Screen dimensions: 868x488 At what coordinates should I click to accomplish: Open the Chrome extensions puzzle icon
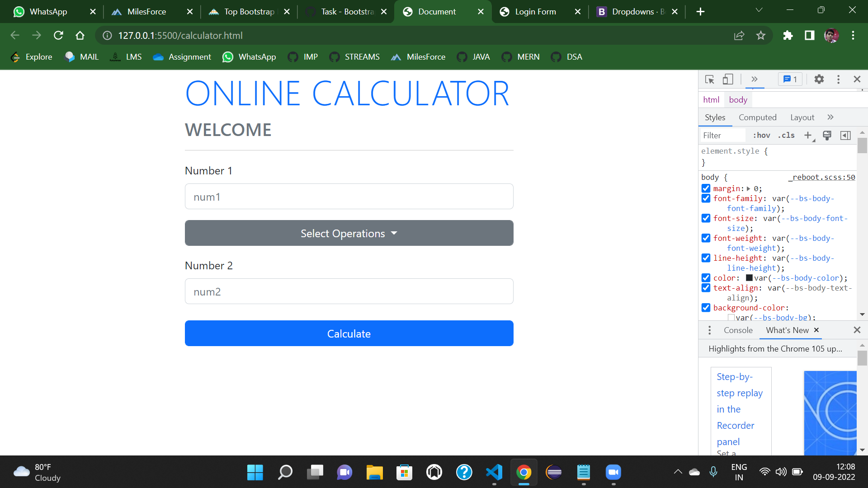(788, 35)
